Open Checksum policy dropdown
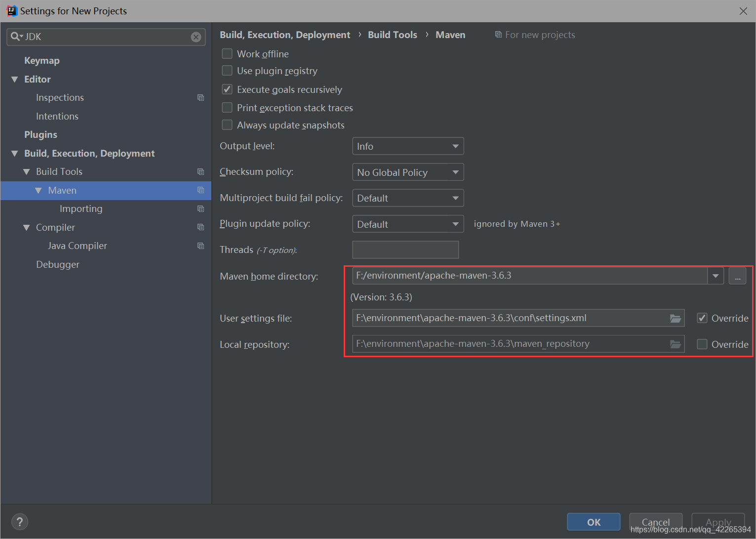 [x=408, y=172]
